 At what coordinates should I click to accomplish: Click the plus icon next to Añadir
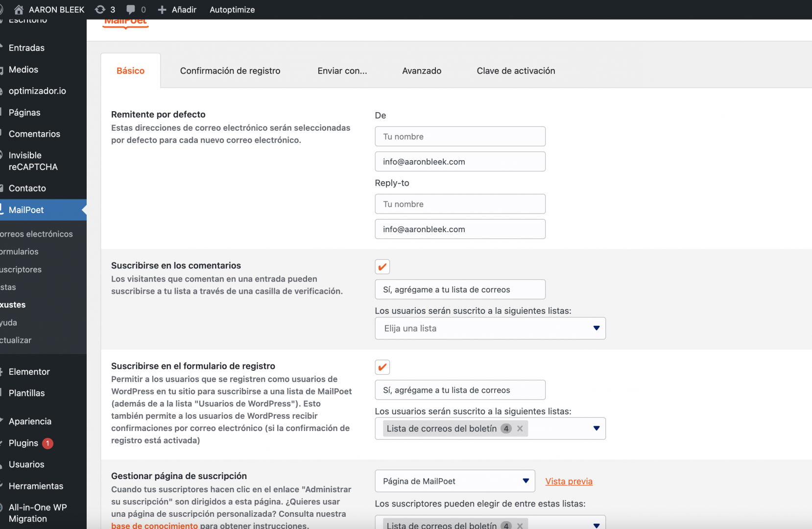[x=162, y=9]
